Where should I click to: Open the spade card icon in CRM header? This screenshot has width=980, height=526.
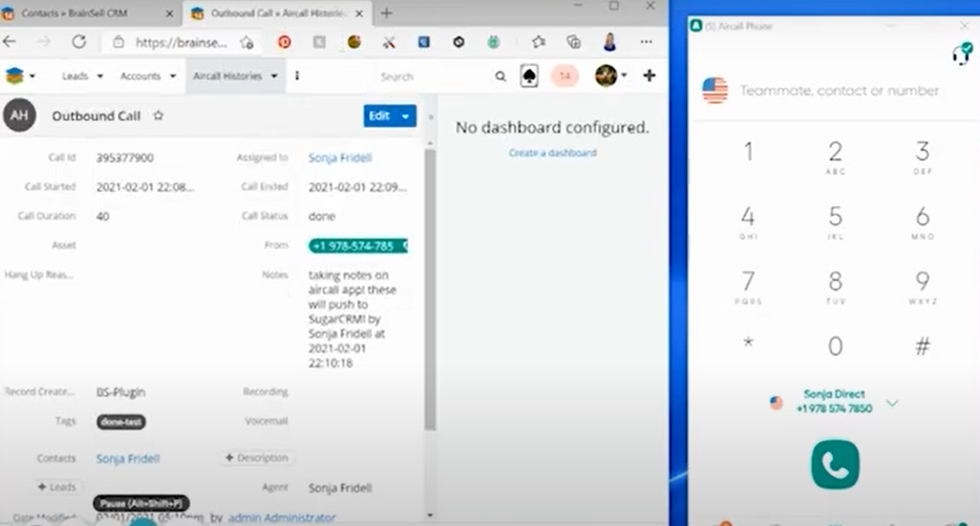[x=529, y=76]
